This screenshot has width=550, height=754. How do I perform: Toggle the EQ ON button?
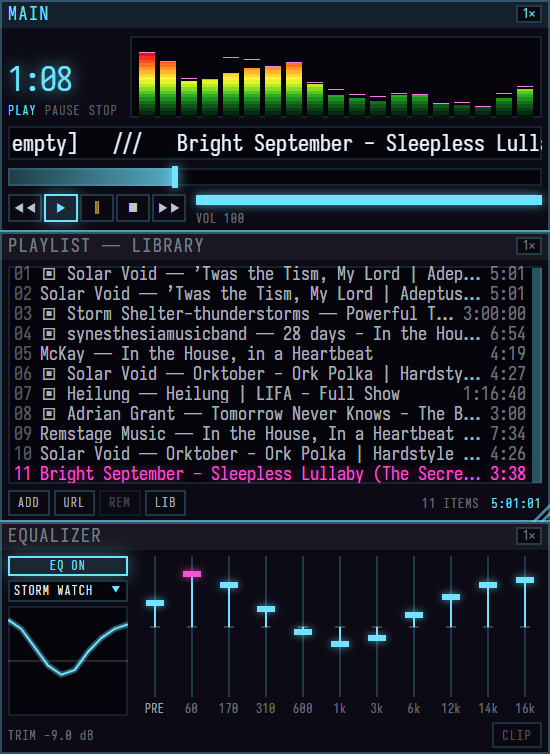[x=68, y=566]
